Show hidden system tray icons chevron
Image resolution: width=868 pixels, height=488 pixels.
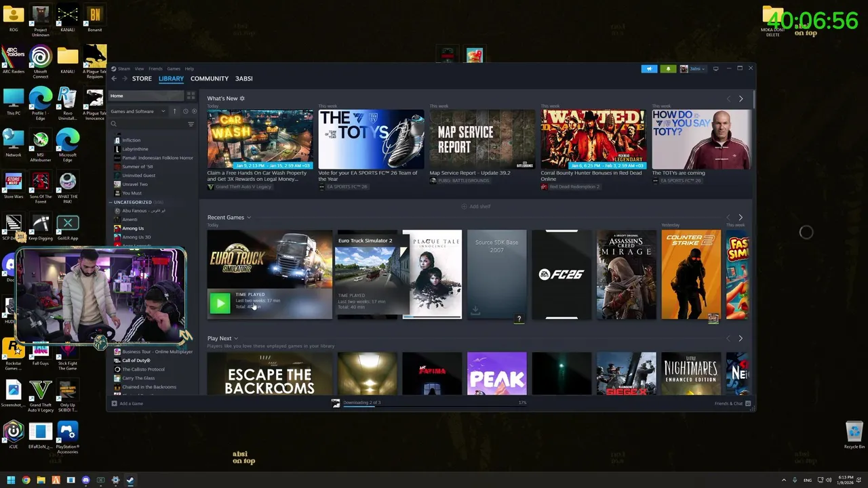point(784,480)
